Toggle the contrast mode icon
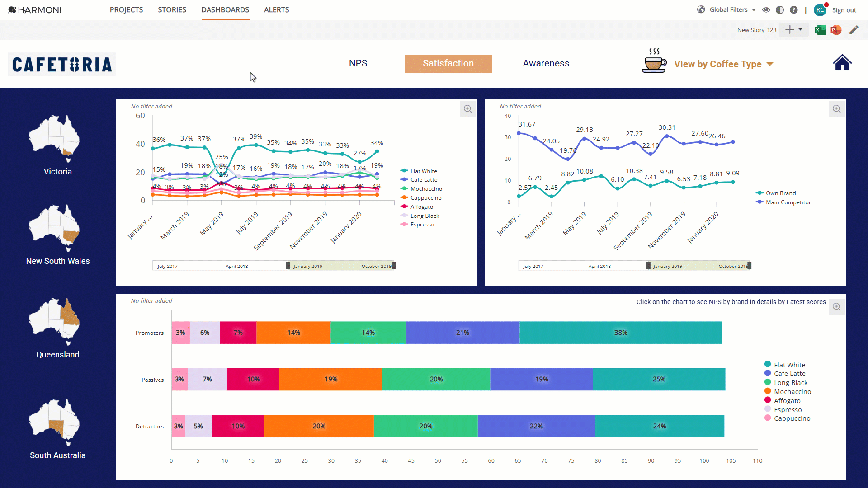Screen dimensions: 868x488 (780, 10)
